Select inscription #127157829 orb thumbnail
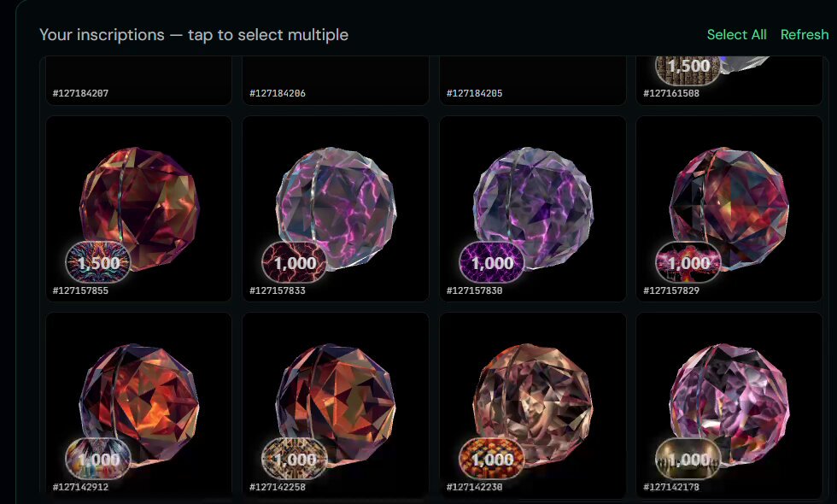The width and height of the screenshot is (837, 504). 729,208
